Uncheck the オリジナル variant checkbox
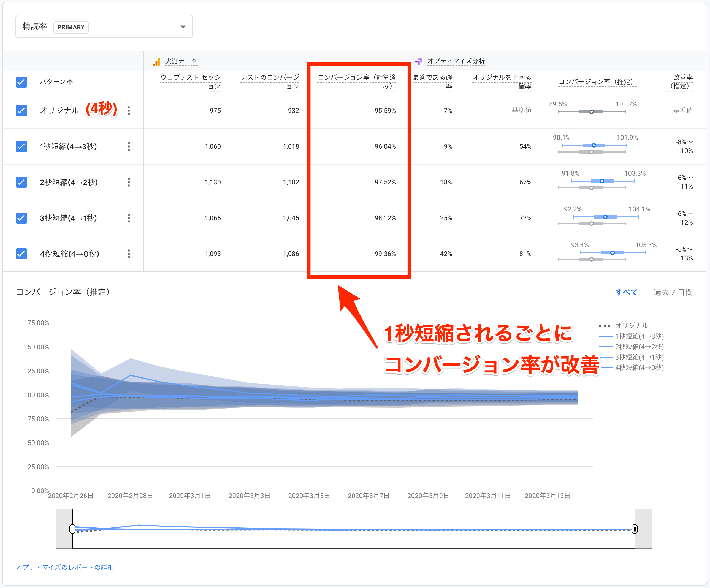 (x=22, y=110)
